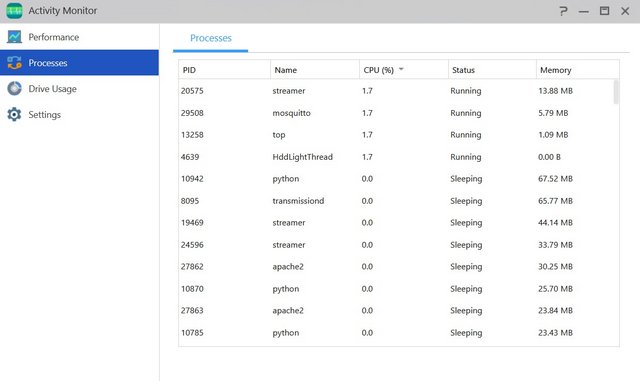Open the Performance section label

click(x=53, y=37)
